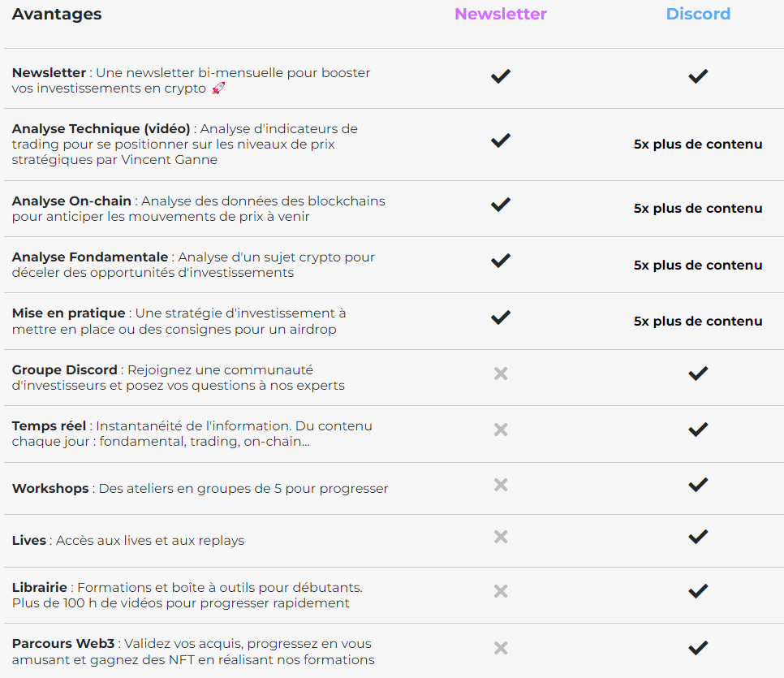
Task: Click the grey cross for Lives
Action: pos(501,537)
